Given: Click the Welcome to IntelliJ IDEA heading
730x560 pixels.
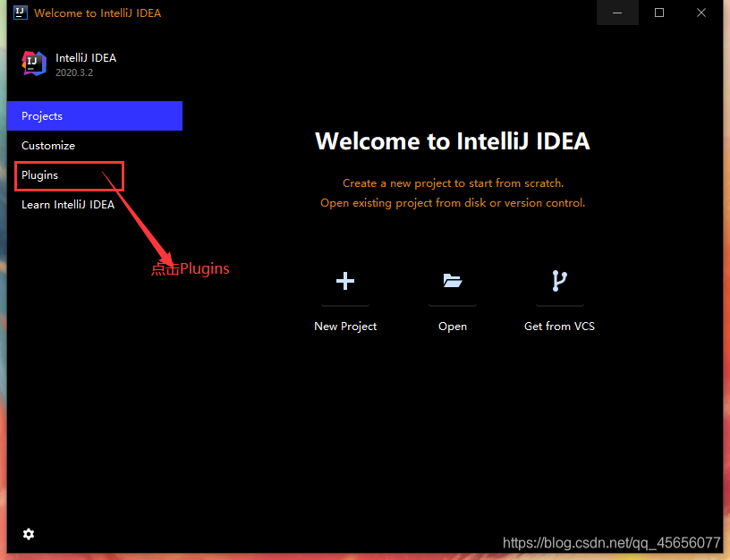Looking at the screenshot, I should pos(453,141).
